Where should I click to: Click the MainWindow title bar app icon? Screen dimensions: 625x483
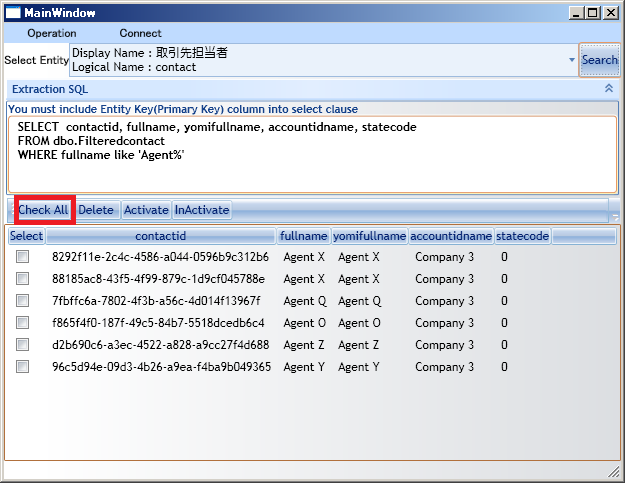[x=12, y=13]
